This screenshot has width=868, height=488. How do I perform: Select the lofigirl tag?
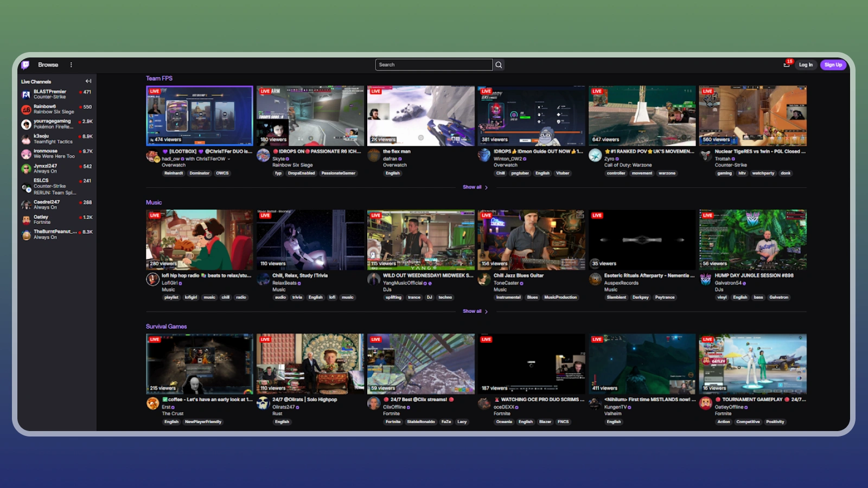click(x=191, y=298)
